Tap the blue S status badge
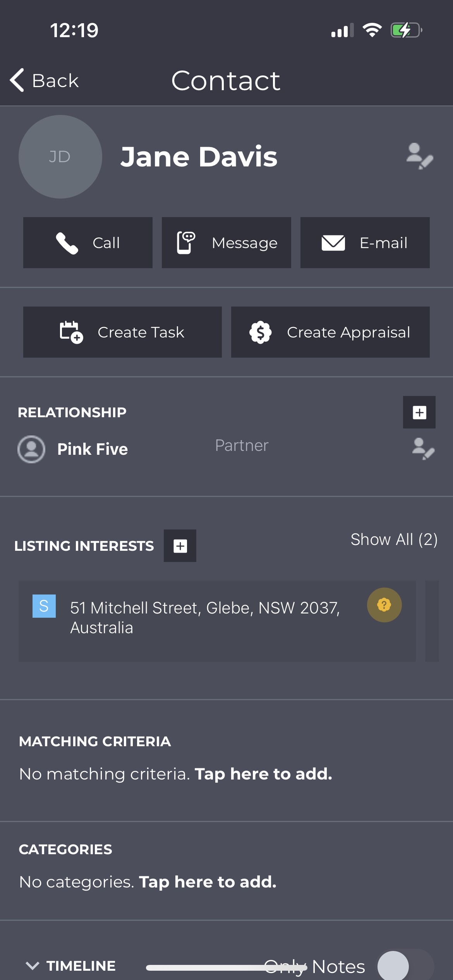453x980 pixels. tap(44, 606)
